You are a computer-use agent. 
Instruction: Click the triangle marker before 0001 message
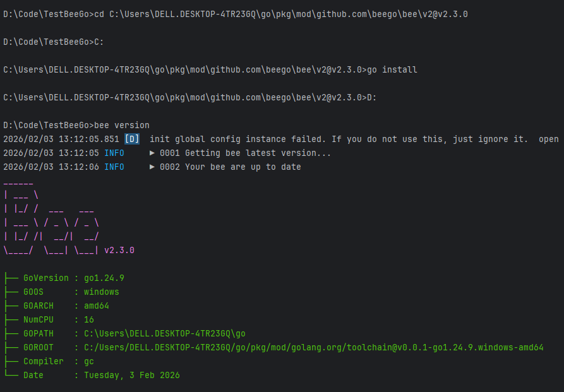(x=152, y=153)
